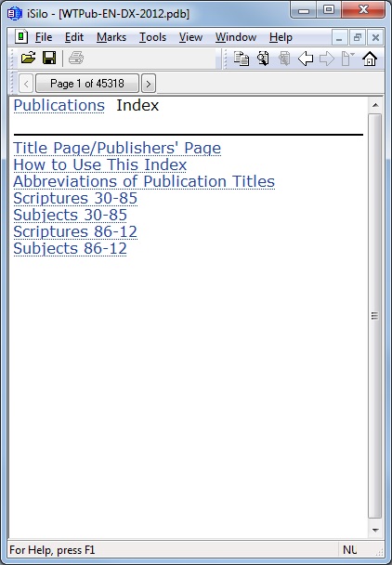Click the Save floppy disk icon
The image size is (392, 565).
point(49,58)
